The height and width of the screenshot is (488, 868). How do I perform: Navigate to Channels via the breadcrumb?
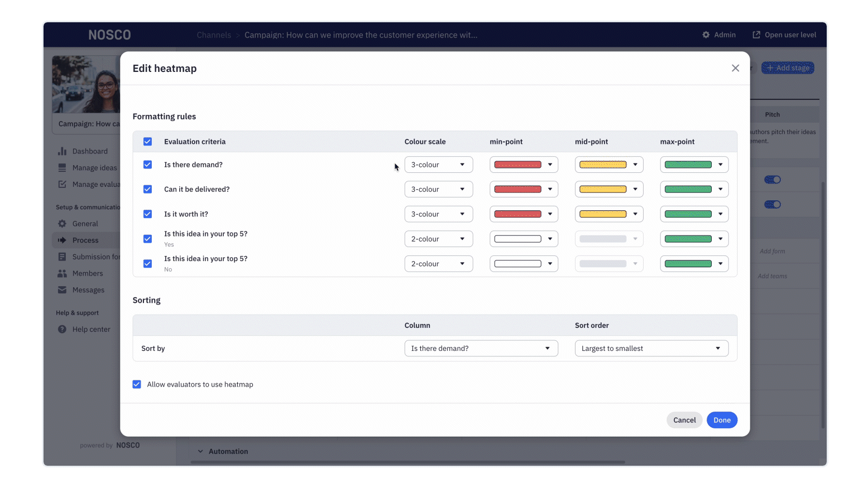click(x=214, y=35)
